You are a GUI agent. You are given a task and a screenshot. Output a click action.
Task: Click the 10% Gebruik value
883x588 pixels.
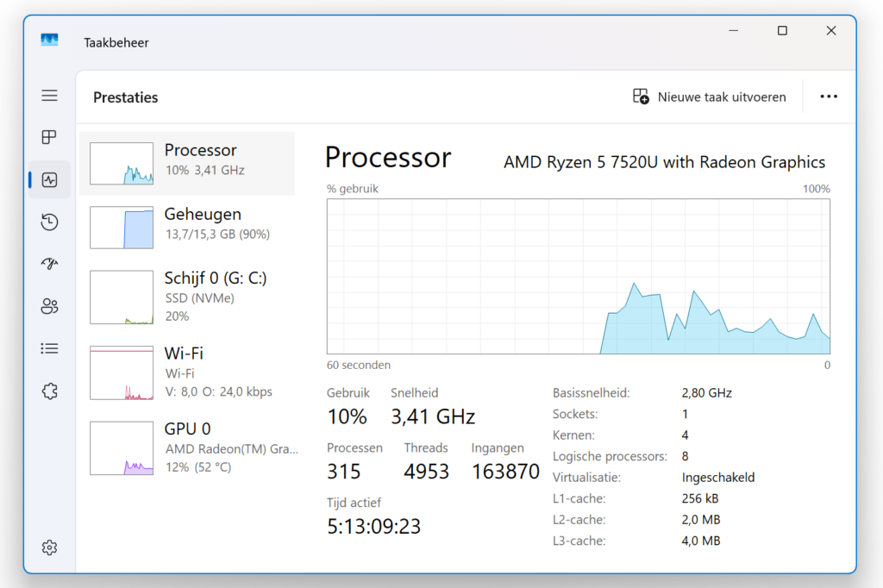347,416
